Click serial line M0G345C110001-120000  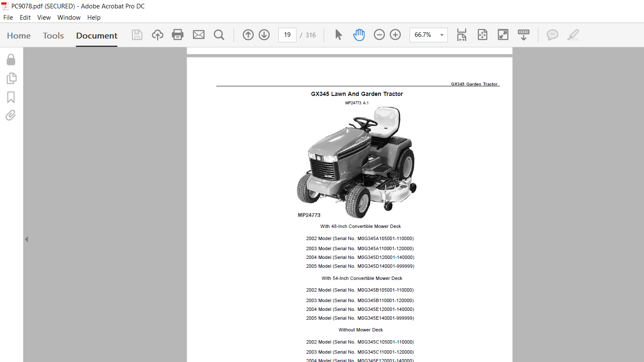click(360, 352)
